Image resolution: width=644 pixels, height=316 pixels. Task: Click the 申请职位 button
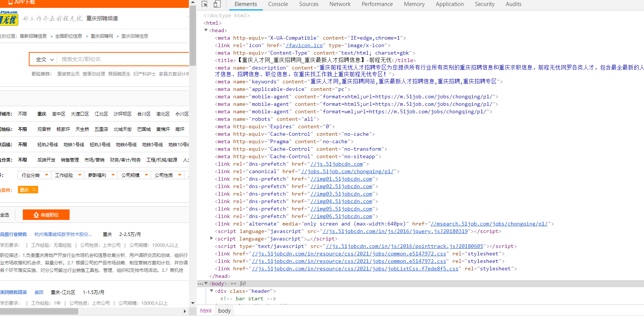[46, 215]
